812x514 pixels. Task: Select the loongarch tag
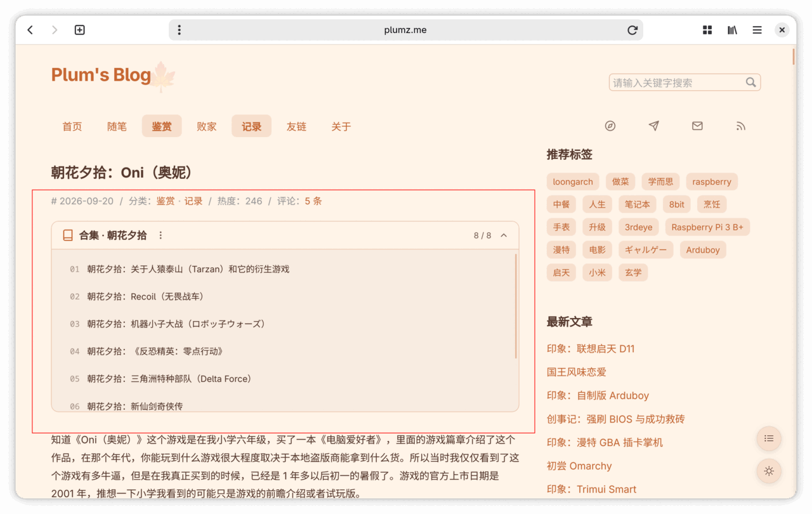[573, 181]
